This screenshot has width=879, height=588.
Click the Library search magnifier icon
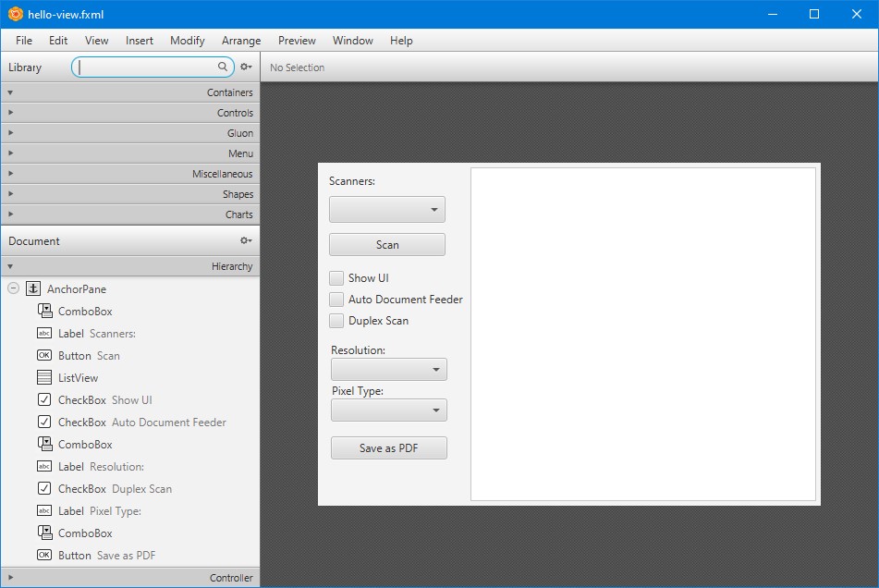[223, 67]
